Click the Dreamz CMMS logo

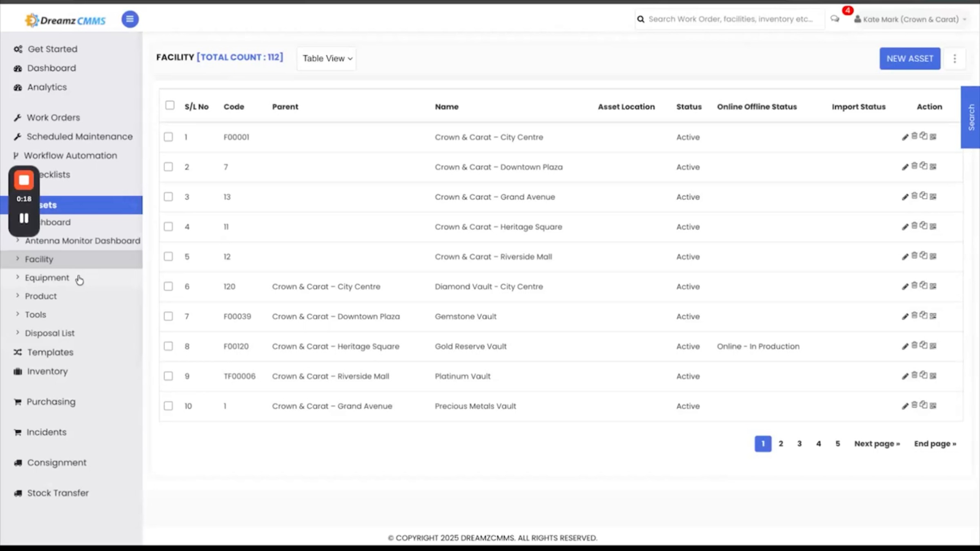65,20
